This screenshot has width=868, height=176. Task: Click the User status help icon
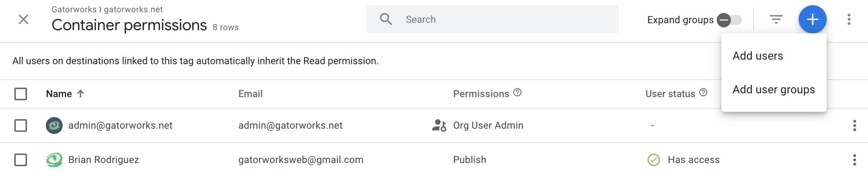tap(703, 93)
